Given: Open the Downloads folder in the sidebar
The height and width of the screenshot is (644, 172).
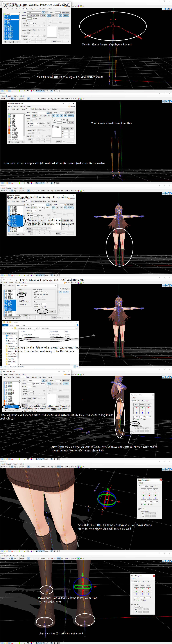Looking at the screenshot, I should [x=11, y=338].
